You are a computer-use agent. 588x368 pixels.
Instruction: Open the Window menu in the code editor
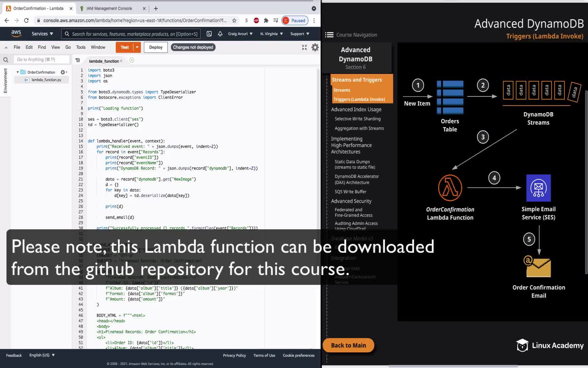point(98,47)
